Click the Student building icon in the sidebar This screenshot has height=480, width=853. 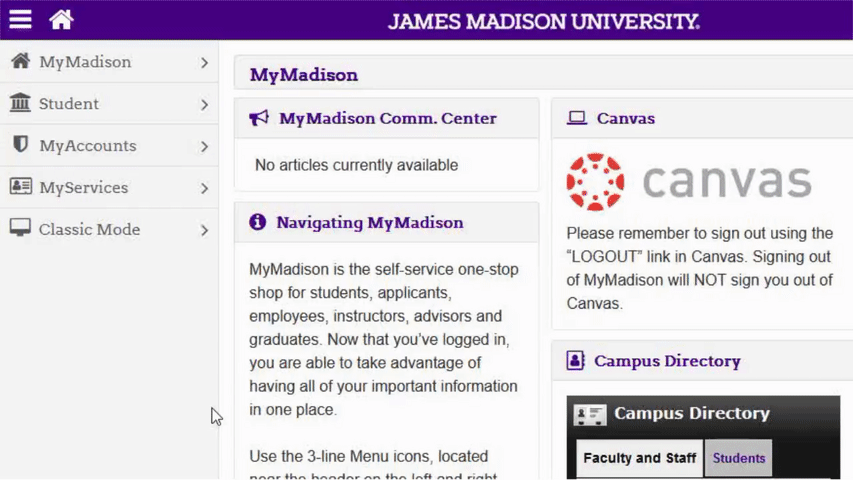click(x=20, y=102)
